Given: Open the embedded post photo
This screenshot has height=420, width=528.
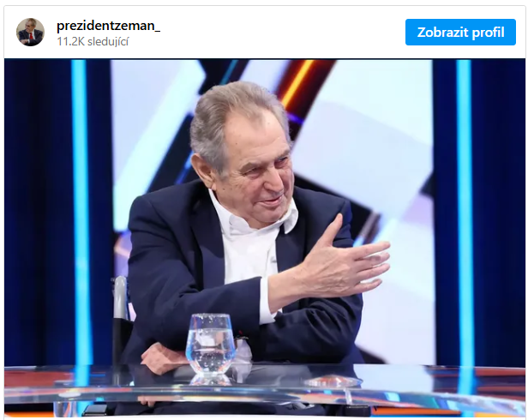Looking at the screenshot, I should click(x=264, y=237).
